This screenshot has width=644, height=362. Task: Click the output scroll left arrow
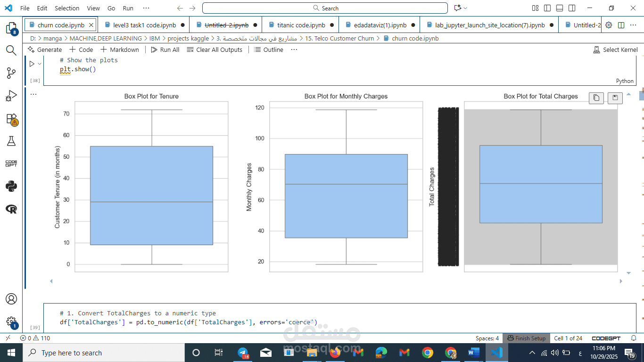coord(51,281)
